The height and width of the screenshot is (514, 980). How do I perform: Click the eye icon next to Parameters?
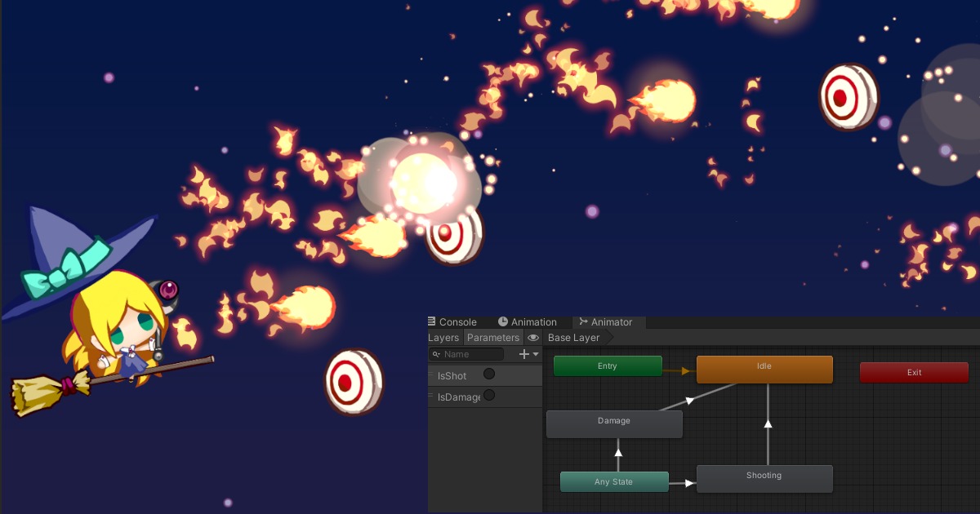[534, 337]
